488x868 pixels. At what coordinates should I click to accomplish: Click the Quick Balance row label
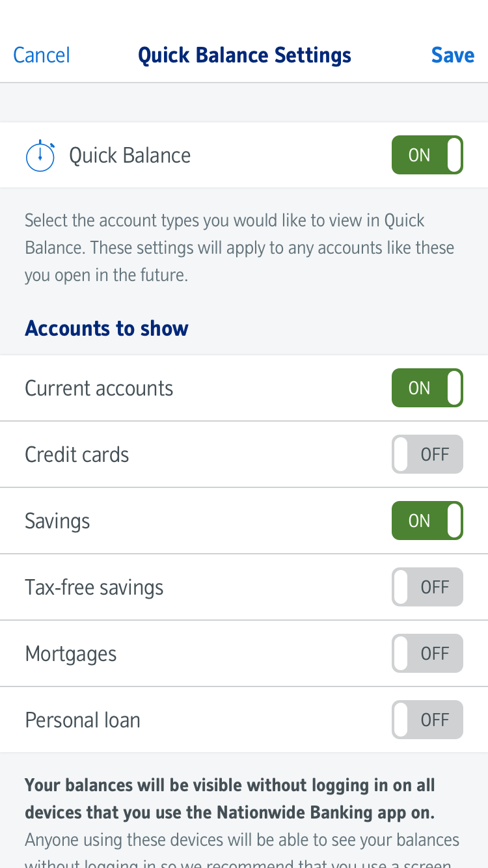pyautogui.click(x=130, y=156)
